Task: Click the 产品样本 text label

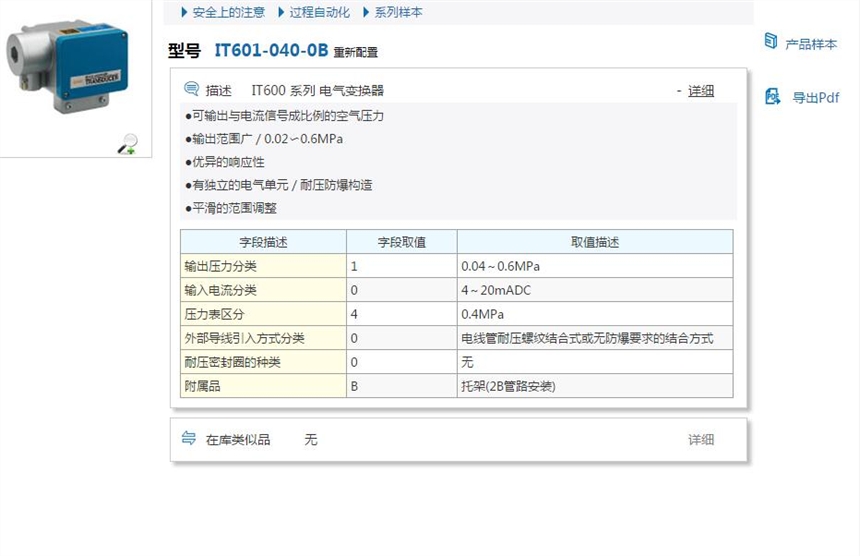Action: [811, 44]
